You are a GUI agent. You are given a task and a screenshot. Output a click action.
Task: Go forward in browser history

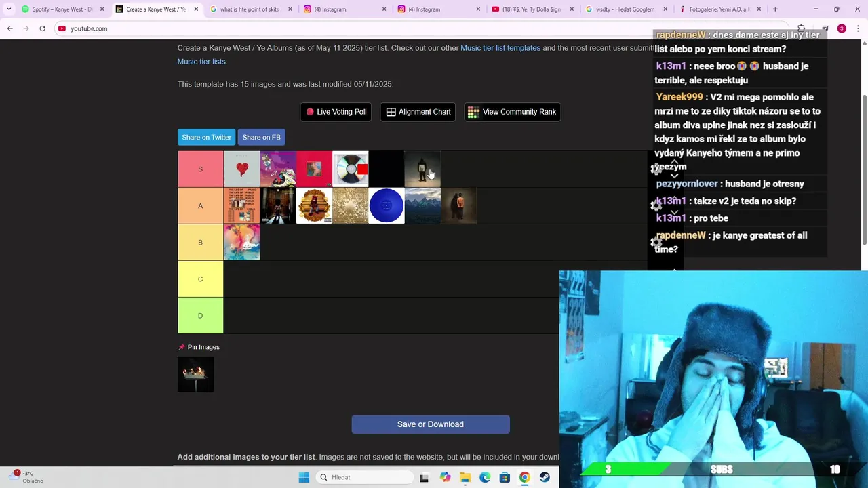tap(26, 28)
